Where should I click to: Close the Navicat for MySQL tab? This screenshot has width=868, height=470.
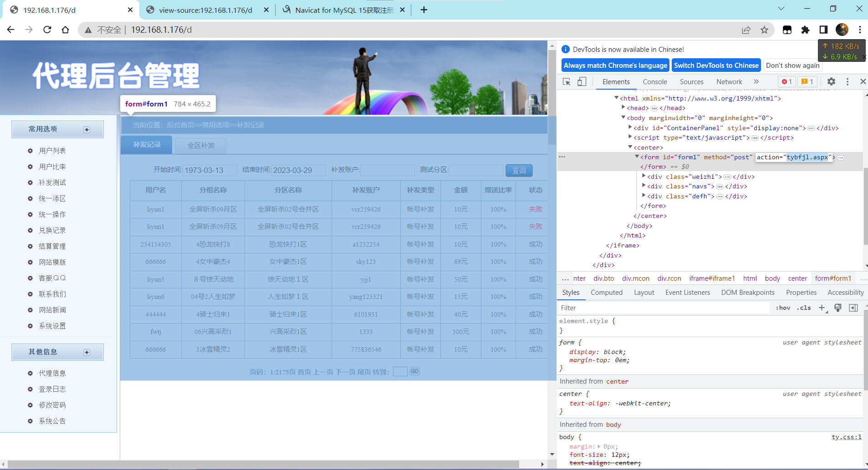402,10
